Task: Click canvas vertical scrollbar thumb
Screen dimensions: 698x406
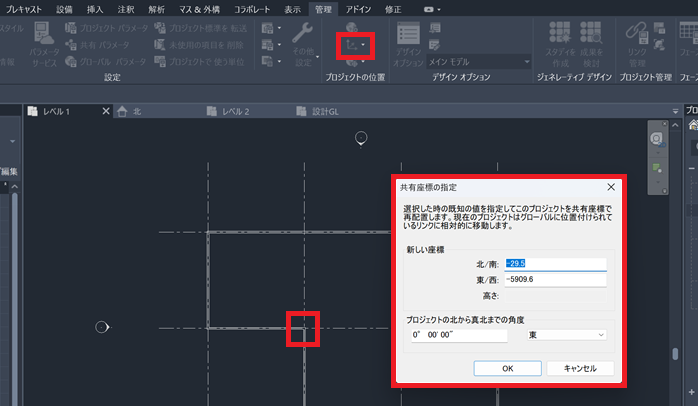Action: point(675,354)
